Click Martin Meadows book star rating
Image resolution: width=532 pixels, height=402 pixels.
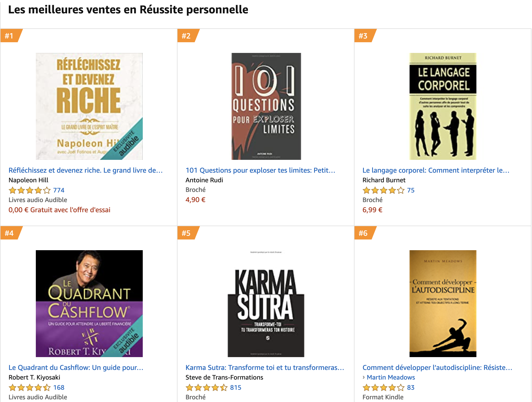tap(383, 388)
